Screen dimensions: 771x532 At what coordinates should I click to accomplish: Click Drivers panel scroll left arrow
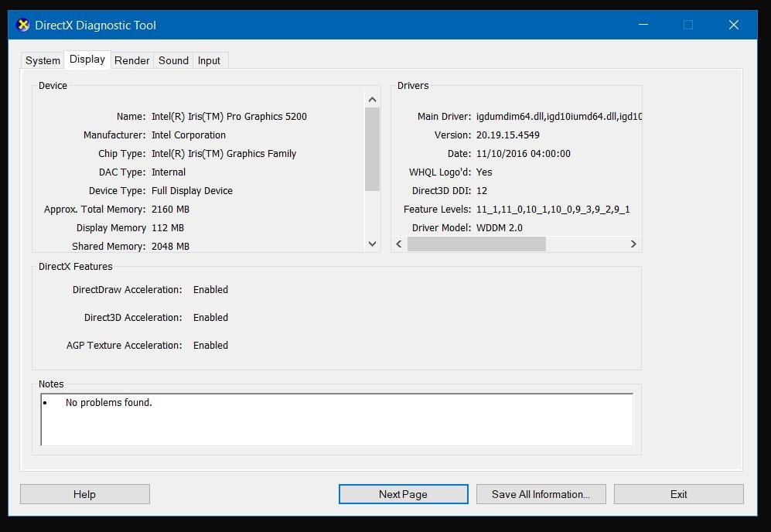coord(399,244)
